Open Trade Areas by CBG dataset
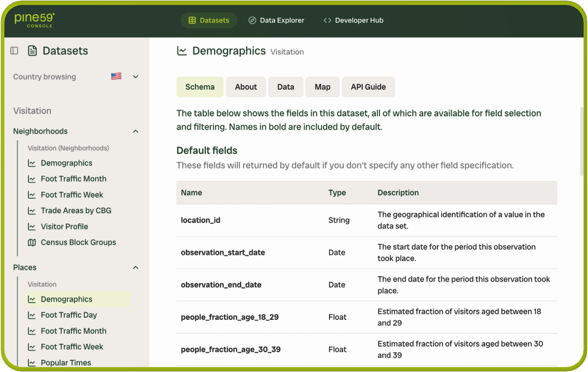588x372 pixels. click(76, 211)
